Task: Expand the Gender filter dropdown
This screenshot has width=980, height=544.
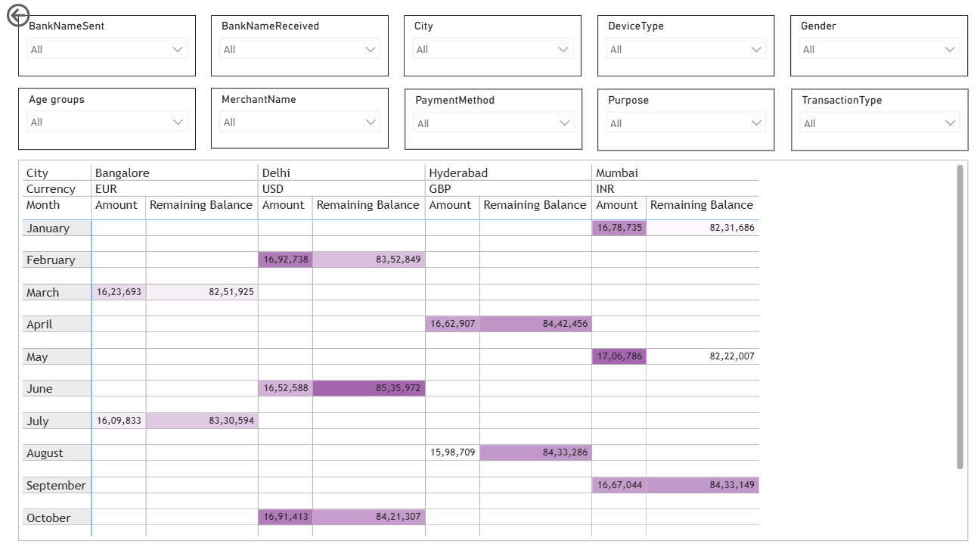Action: 951,48
